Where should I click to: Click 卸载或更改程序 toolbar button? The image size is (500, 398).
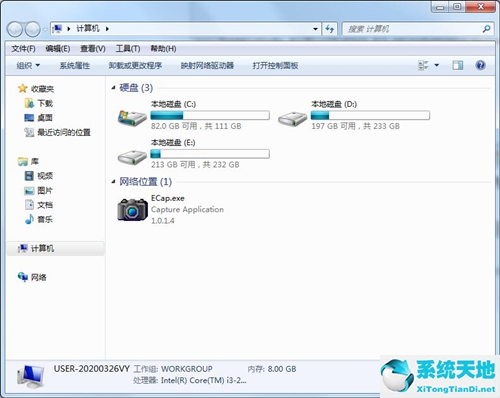135,65
